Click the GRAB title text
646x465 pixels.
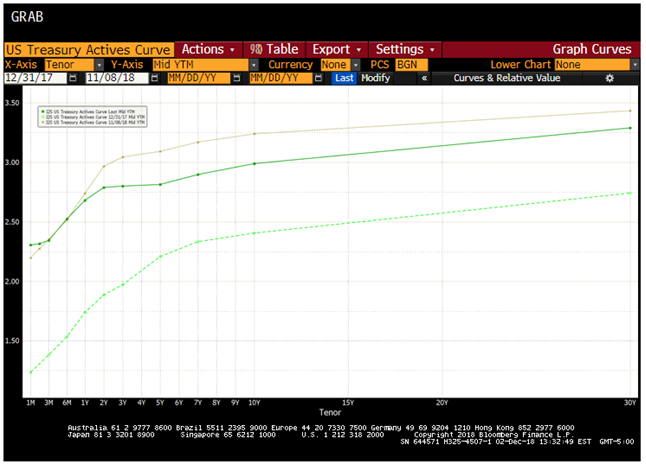(x=27, y=17)
